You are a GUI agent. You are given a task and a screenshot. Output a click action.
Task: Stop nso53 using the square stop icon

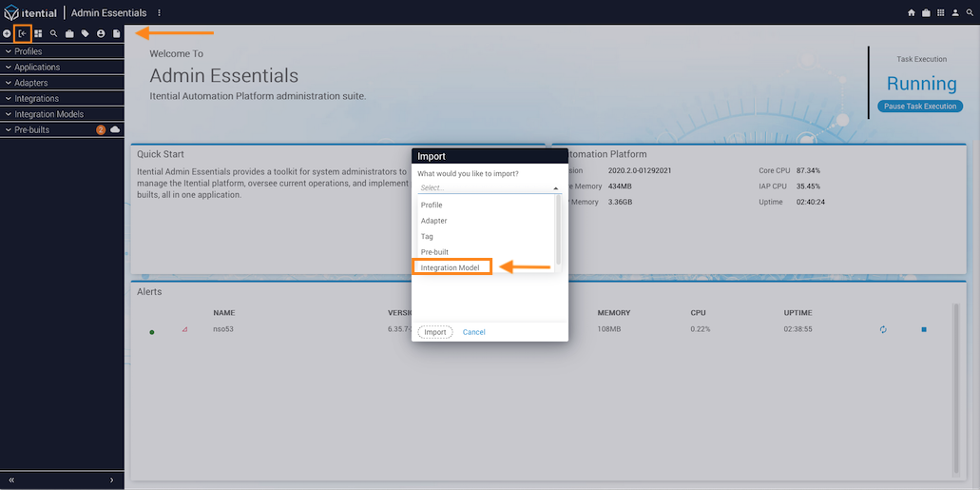(924, 329)
